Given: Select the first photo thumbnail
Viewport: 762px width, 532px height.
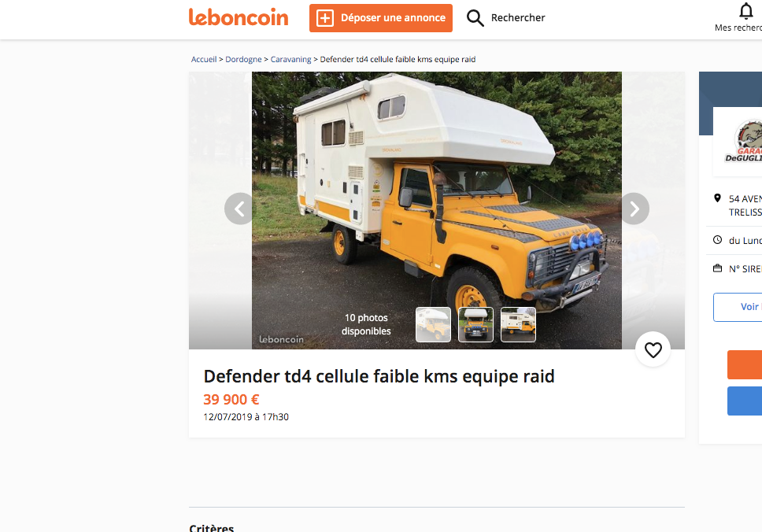Looking at the screenshot, I should tap(433, 324).
